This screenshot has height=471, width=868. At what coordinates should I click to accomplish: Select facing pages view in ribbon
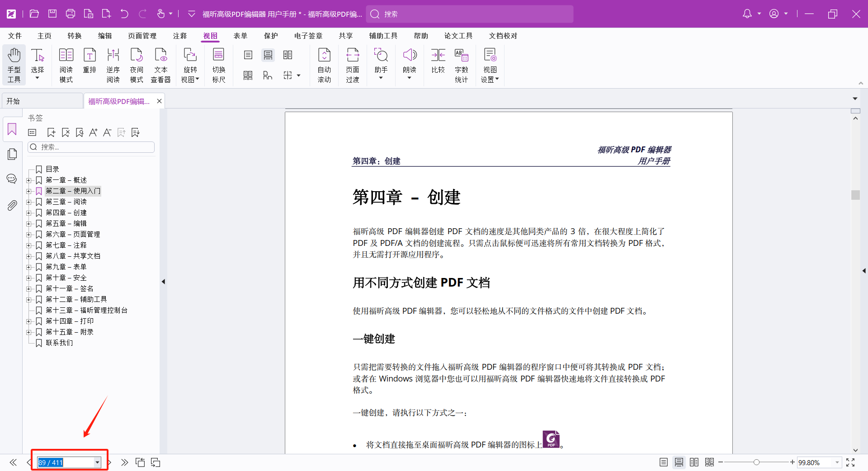(288, 55)
